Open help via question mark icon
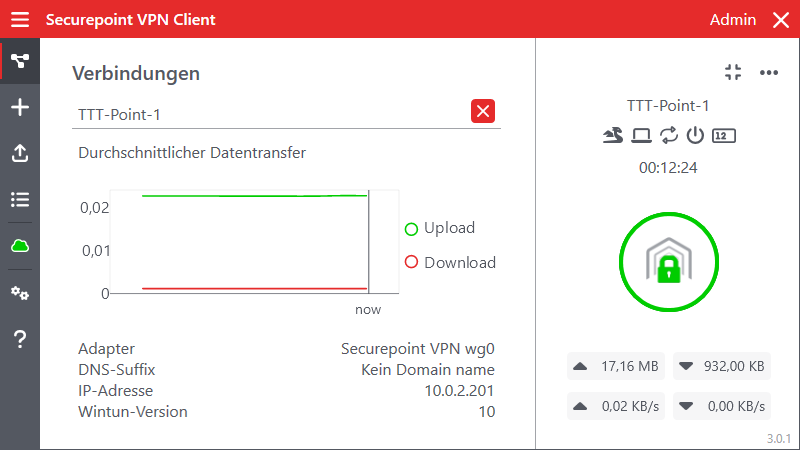This screenshot has height=450, width=800. click(x=20, y=340)
